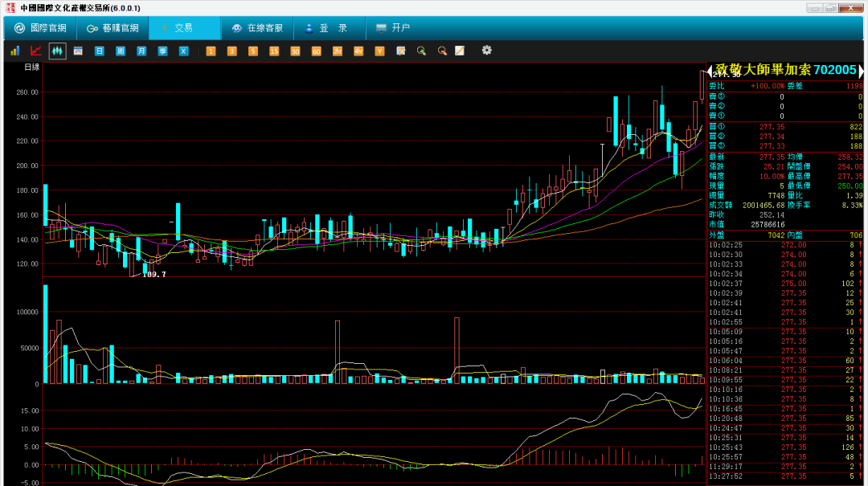The image size is (868, 486).
Task: Select the 15-minute interval icon
Action: coord(273,51)
